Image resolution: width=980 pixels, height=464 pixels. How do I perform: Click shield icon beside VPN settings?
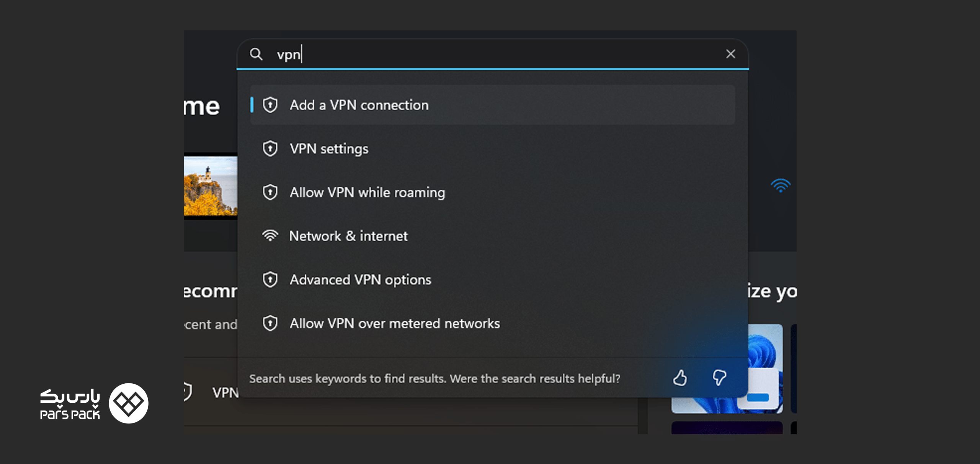(270, 148)
